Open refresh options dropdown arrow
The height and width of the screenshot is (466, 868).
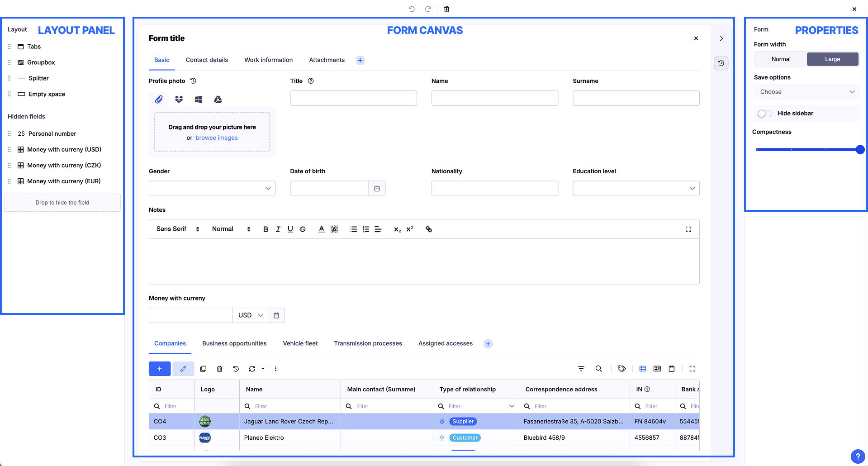[x=263, y=369]
